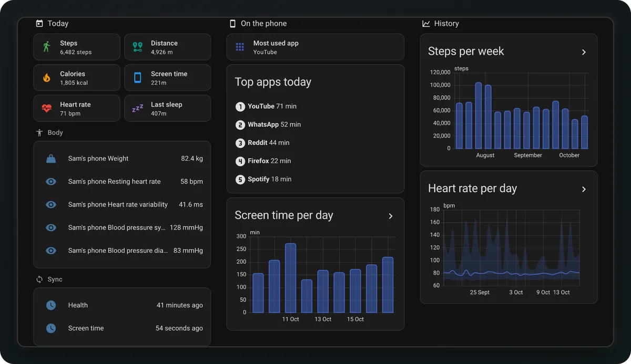Click the Distance map marker icon
Screen dimensions: 631x364
tap(138, 47)
